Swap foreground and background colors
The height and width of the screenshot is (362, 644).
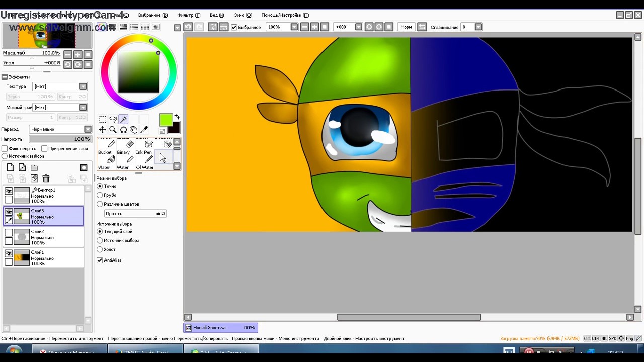[177, 117]
